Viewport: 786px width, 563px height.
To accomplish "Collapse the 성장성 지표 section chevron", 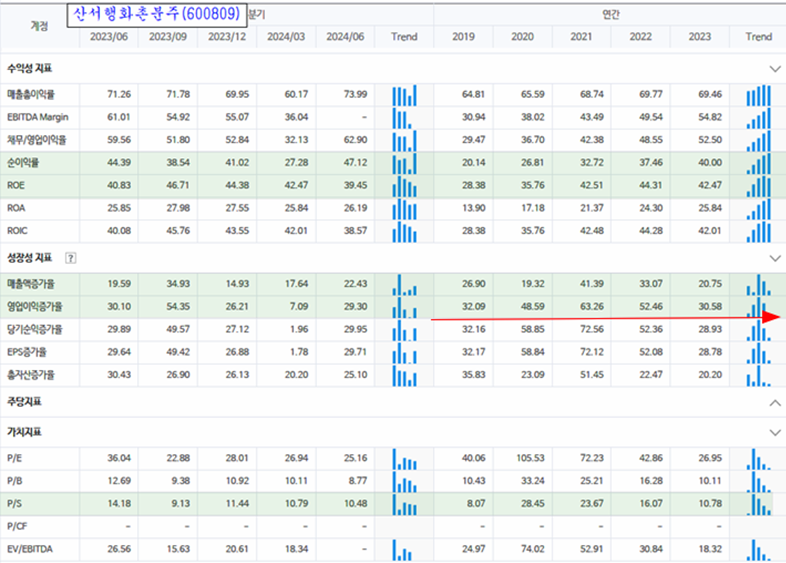I will pos(774,257).
